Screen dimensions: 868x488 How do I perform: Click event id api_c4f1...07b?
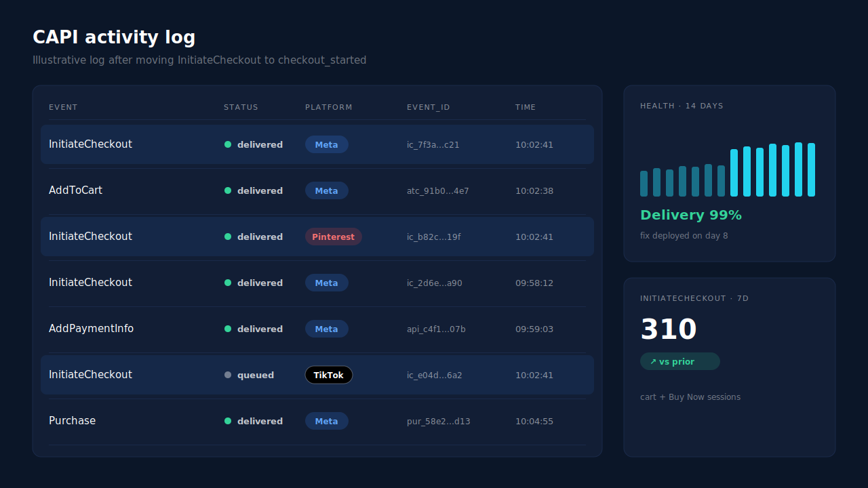coord(436,329)
